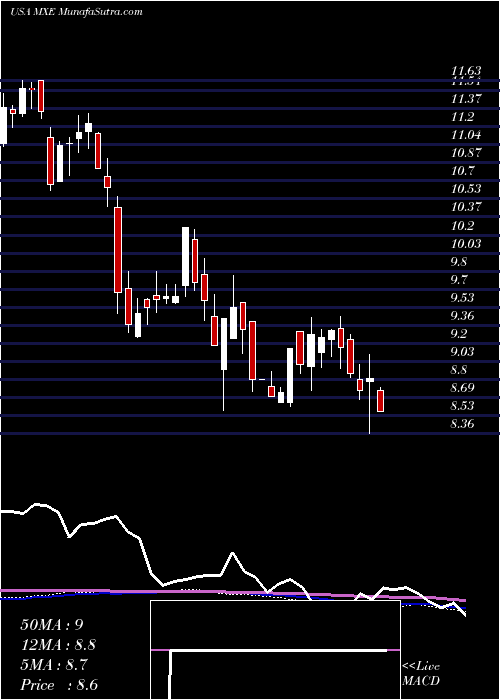Screen dimensions: 500x700
Task: Click the 9.36 price axis label
Action: click(x=462, y=316)
